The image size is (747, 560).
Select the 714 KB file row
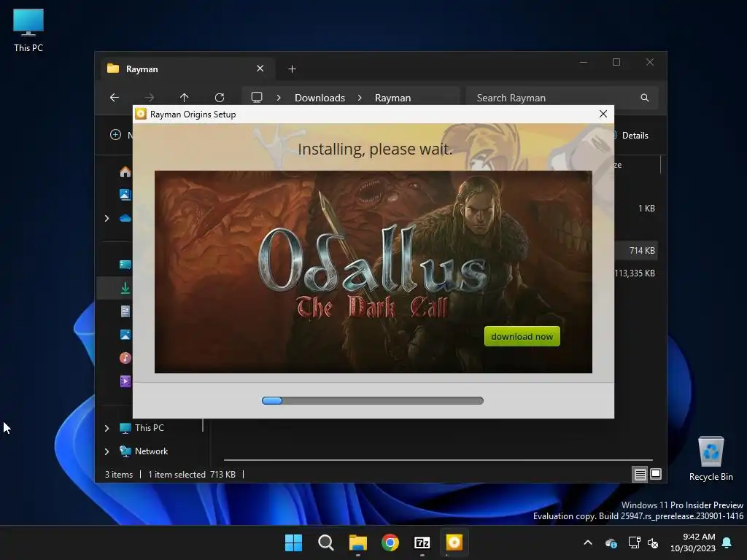[636, 251]
